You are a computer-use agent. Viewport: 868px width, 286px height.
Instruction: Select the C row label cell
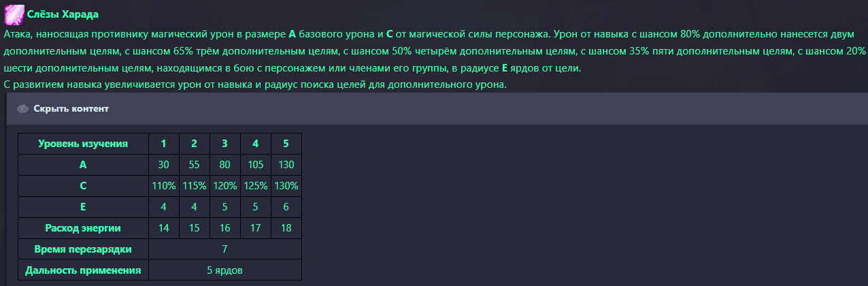(83, 186)
